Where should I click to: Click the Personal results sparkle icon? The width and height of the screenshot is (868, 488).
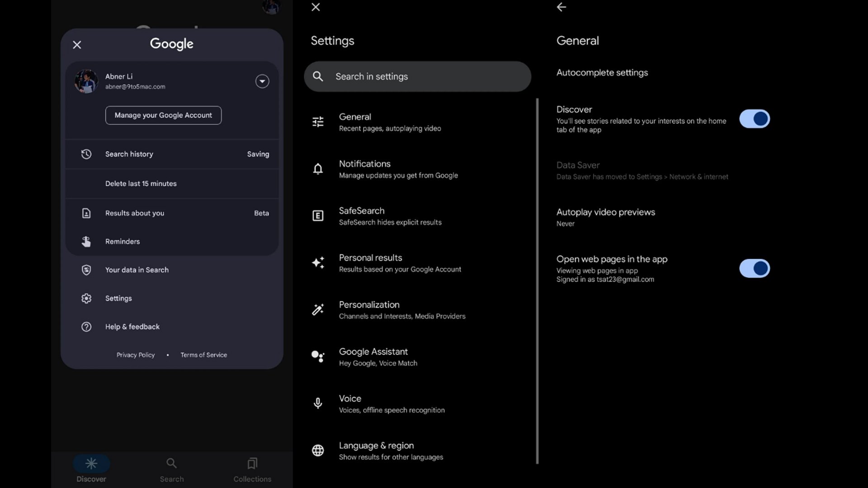[318, 263]
